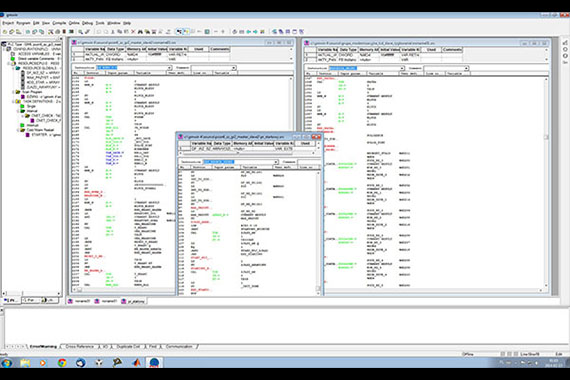The width and height of the screenshot is (570, 380).
Task: Click the MATLAB icon in the taskbar
Action: (x=136, y=363)
